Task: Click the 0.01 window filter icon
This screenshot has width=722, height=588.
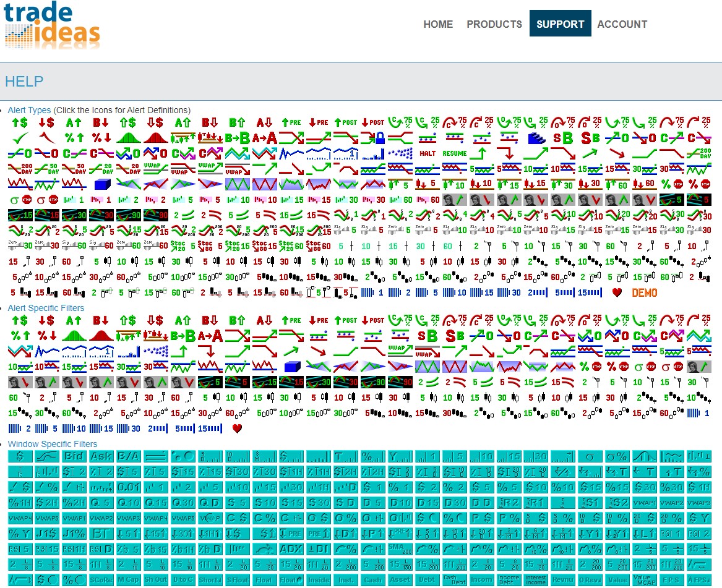Action: (x=129, y=488)
